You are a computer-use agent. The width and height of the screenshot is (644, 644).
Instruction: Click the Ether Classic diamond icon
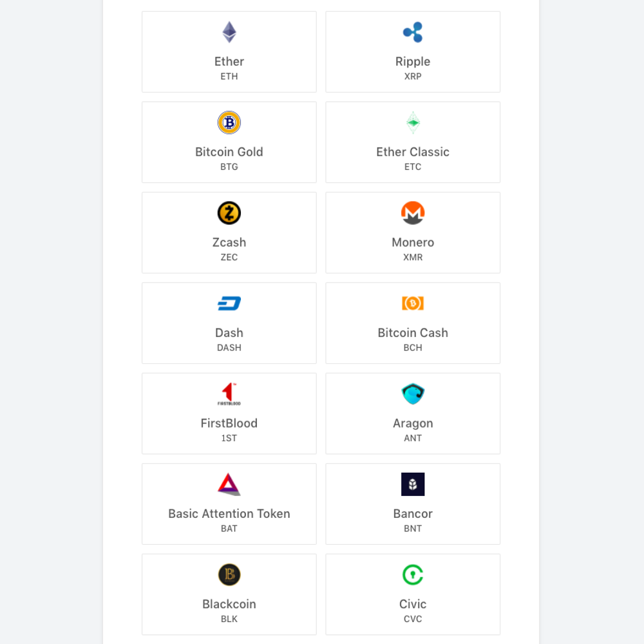pos(413,122)
